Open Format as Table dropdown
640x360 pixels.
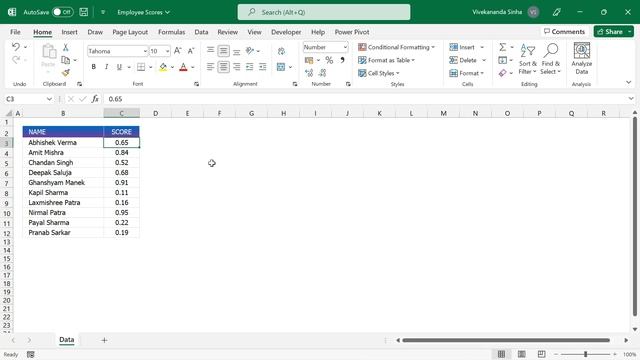(386, 60)
